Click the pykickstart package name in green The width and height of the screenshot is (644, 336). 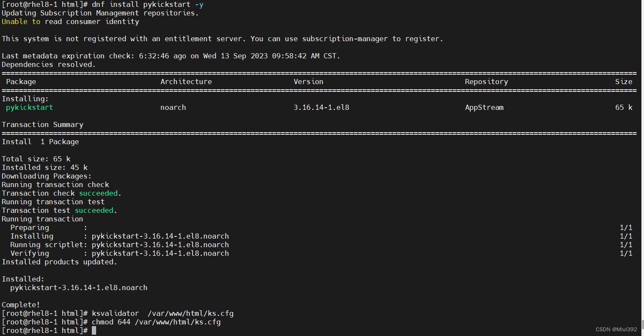29,107
